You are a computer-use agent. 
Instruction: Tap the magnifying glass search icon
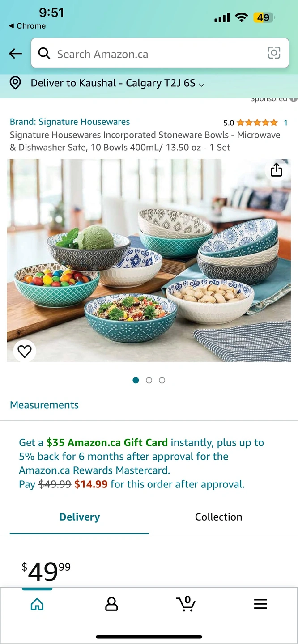[x=44, y=54]
